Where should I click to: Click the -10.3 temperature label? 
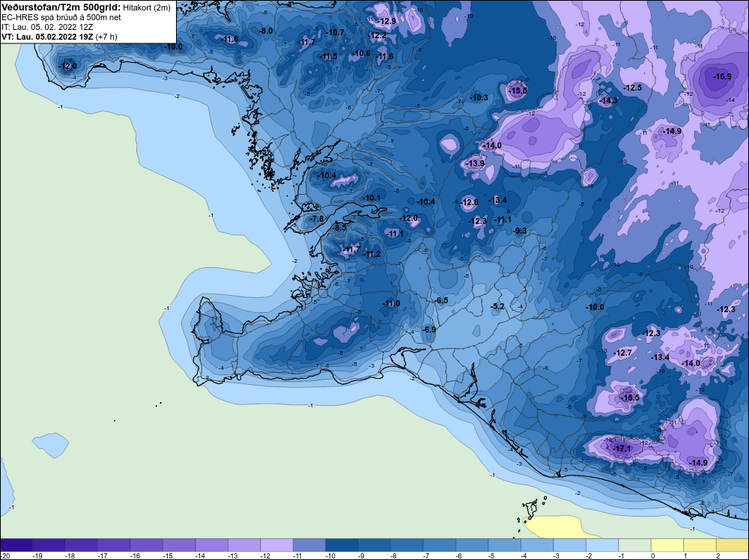tap(479, 97)
